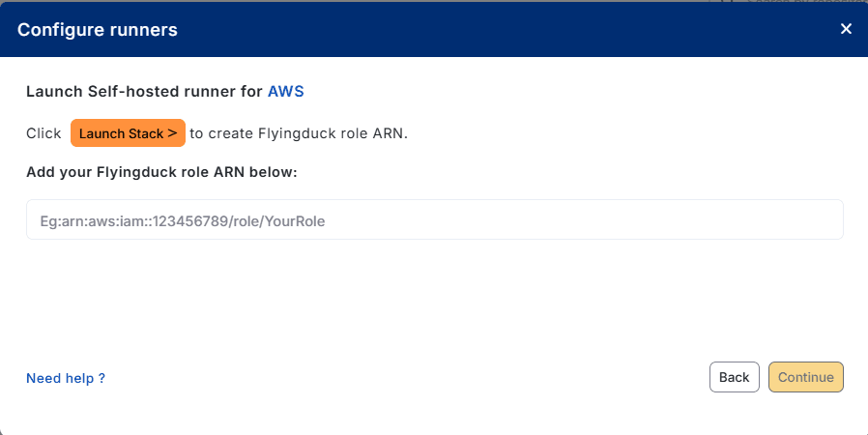Click the arrow on Launch Stack

click(x=172, y=133)
